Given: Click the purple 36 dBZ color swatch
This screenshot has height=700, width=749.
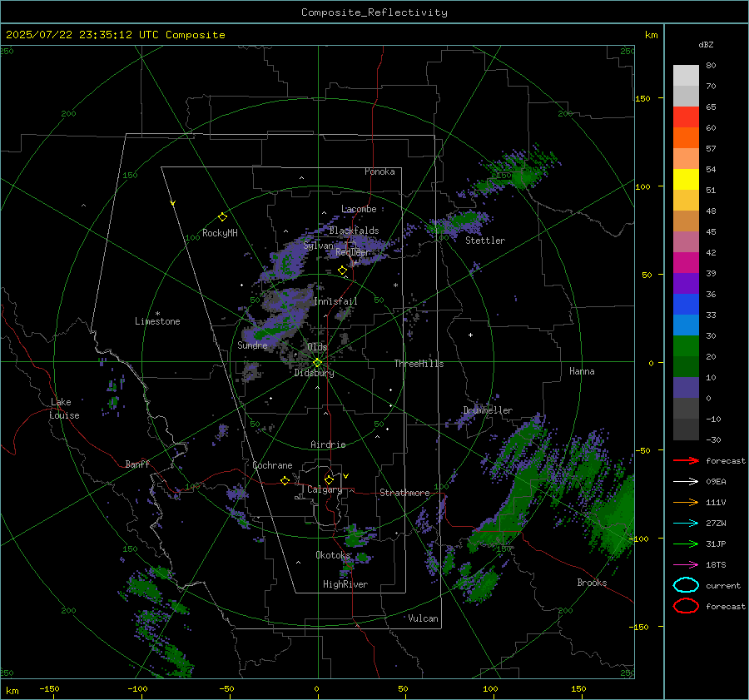Looking at the screenshot, I should point(686,283).
